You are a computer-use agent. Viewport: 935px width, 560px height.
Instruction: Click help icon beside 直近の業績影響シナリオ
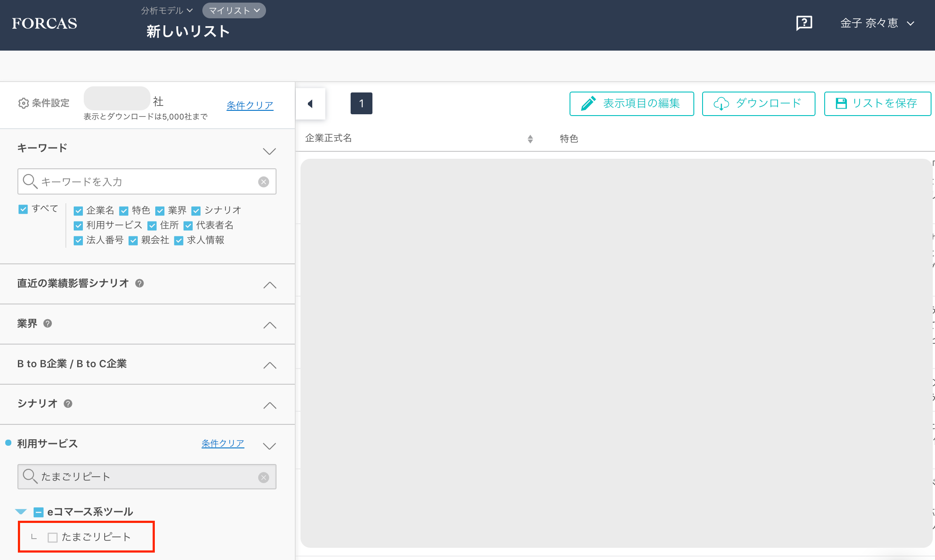[140, 283]
